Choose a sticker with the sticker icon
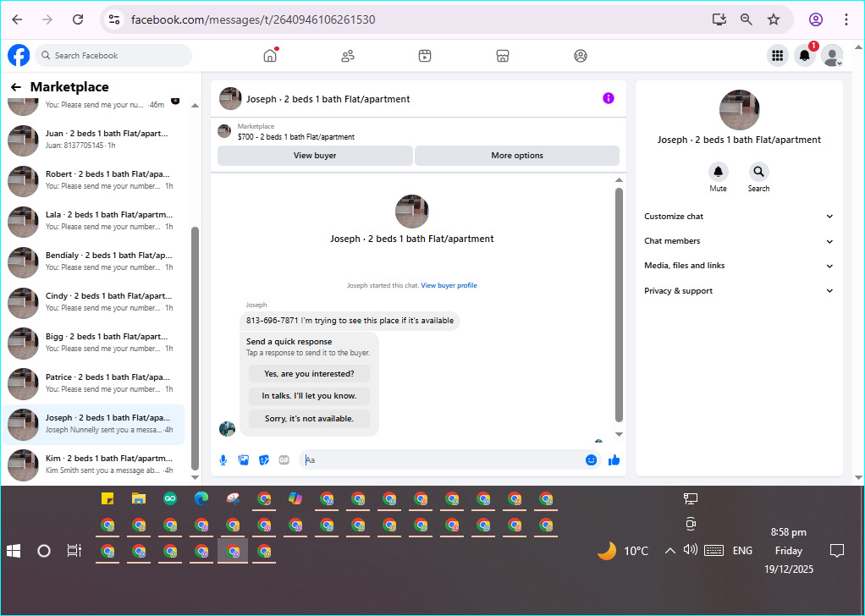 click(x=264, y=460)
